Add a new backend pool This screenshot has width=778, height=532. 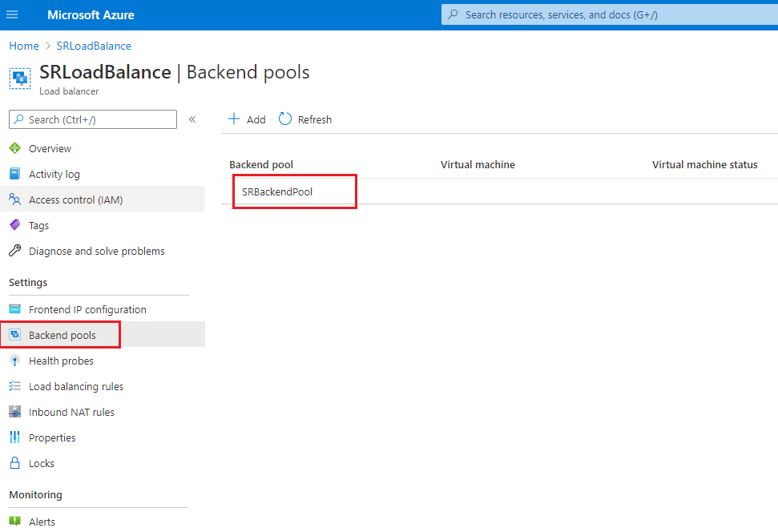tap(246, 119)
